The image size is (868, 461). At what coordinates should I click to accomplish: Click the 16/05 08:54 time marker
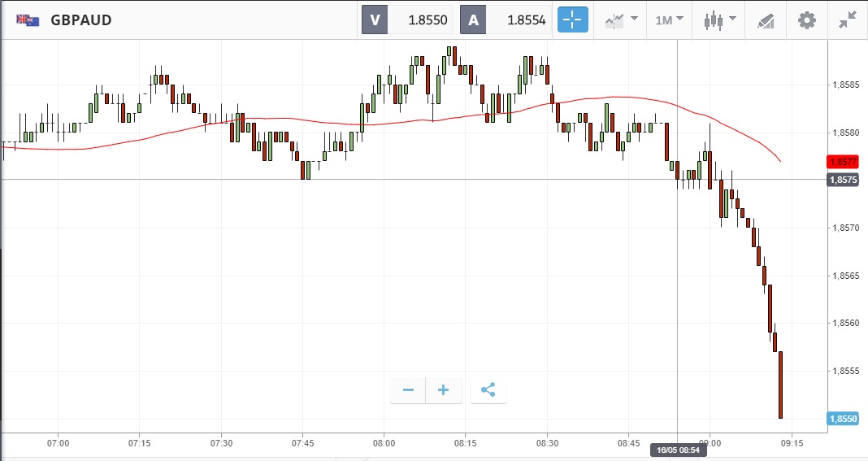(x=678, y=449)
